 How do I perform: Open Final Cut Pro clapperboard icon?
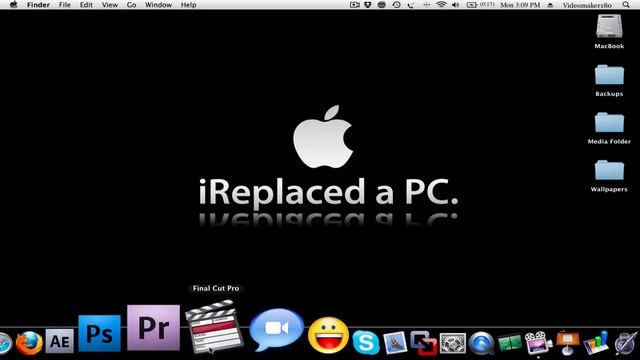(x=214, y=326)
